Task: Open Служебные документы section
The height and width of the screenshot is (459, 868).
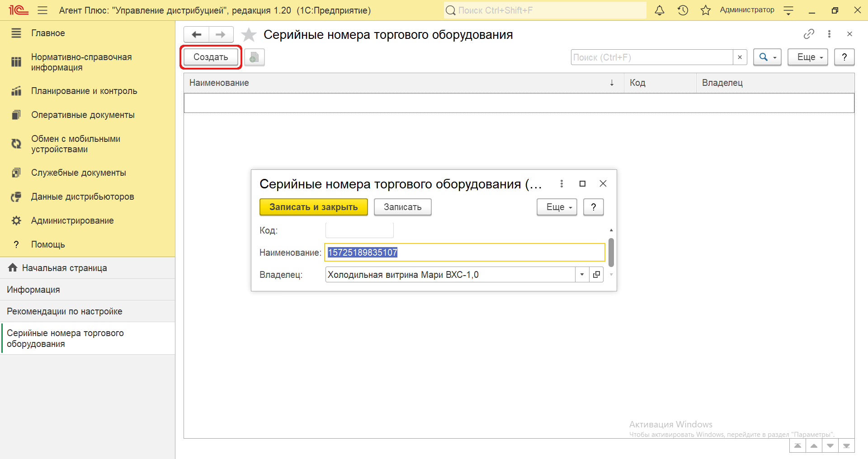Action: coord(87,173)
